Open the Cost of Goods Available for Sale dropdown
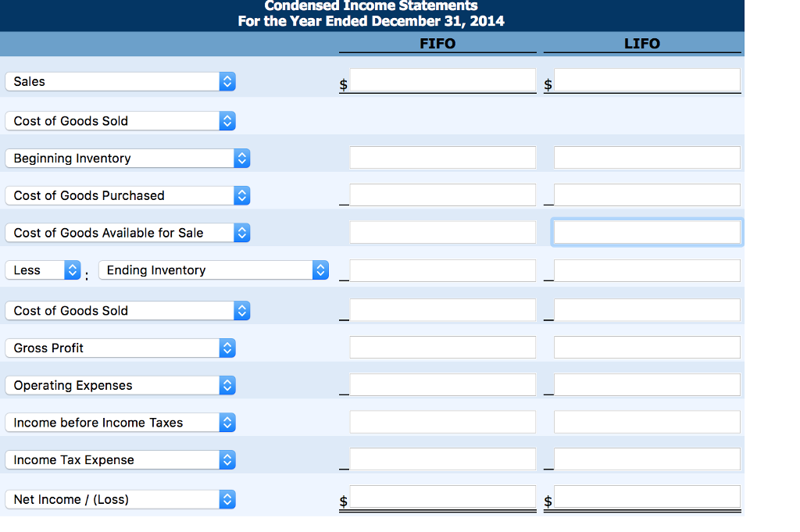800x532 pixels. (x=127, y=233)
